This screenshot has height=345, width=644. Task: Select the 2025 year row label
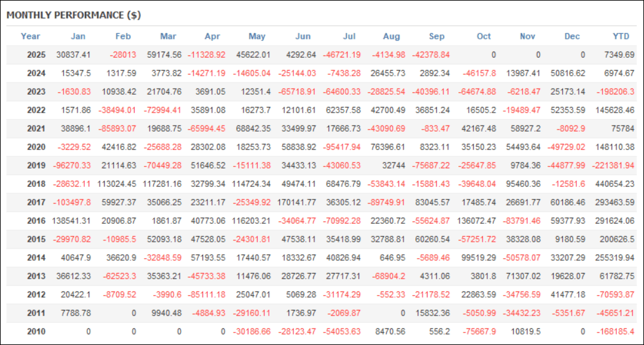point(37,55)
